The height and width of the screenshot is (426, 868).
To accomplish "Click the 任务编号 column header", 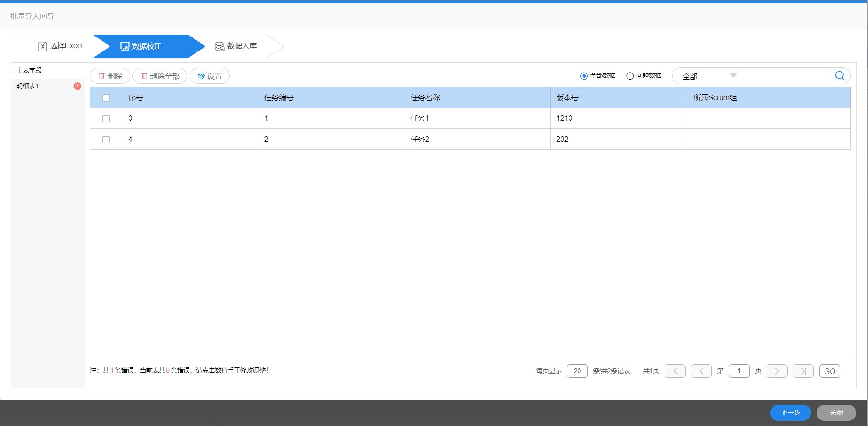I will tap(332, 97).
